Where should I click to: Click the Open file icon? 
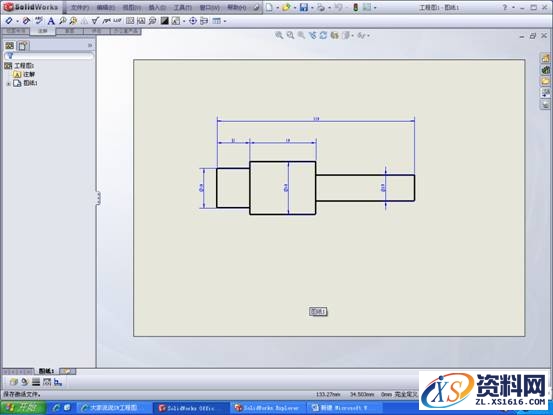click(286, 7)
